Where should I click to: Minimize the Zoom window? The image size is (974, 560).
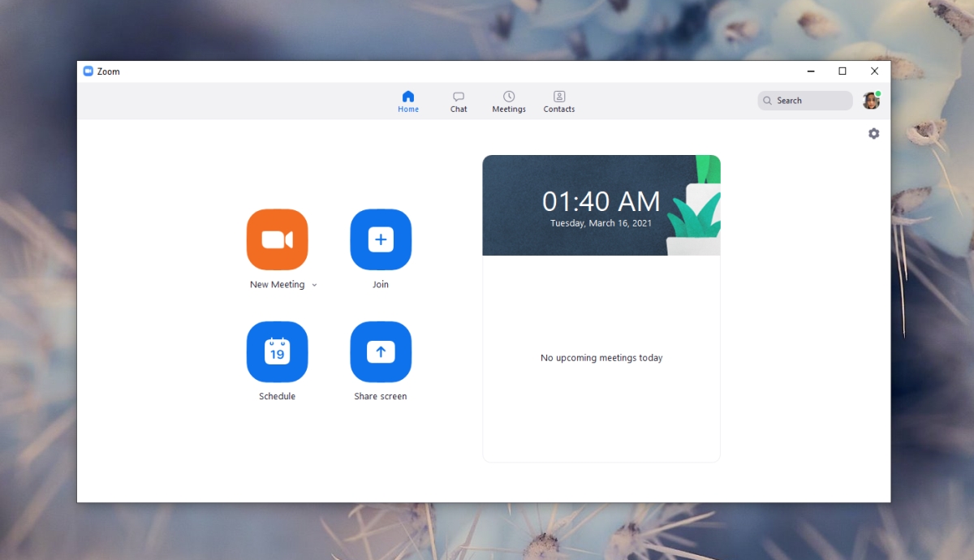point(811,71)
